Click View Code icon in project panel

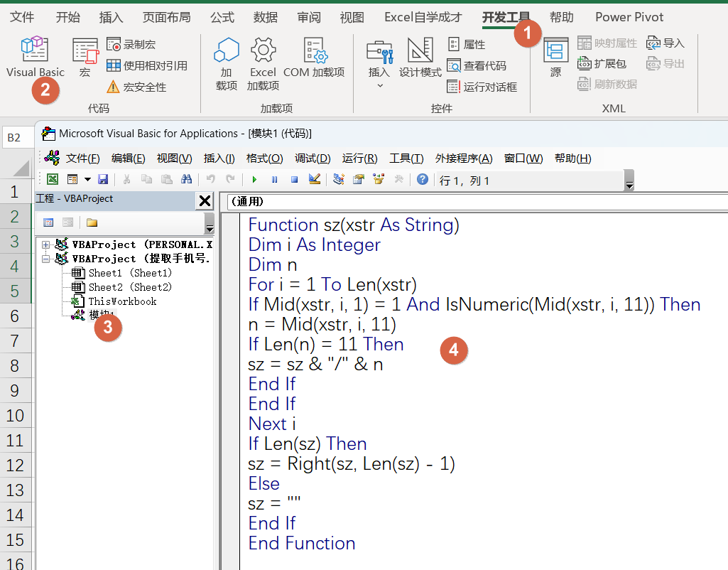coord(48,222)
